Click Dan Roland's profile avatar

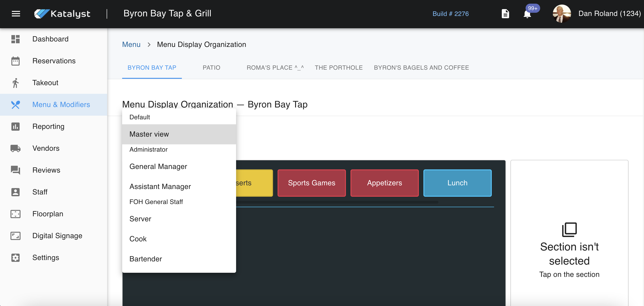click(562, 14)
